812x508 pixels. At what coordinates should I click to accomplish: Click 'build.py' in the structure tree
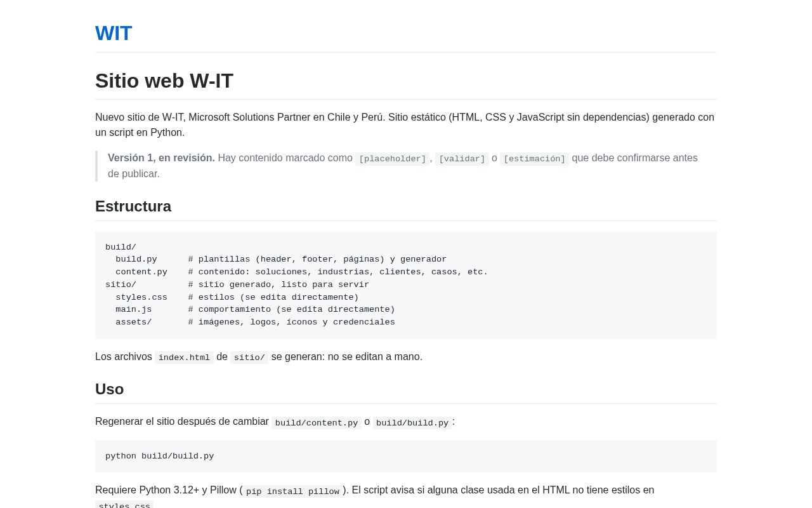(x=136, y=259)
